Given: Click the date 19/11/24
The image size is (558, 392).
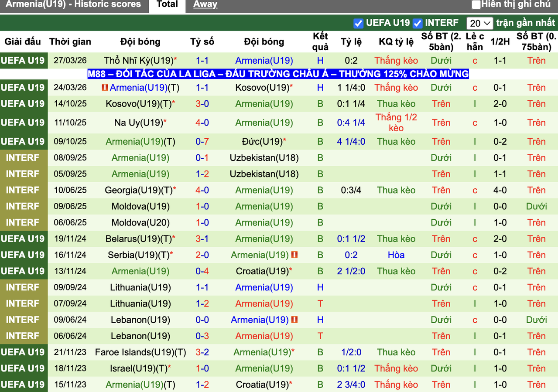Looking at the screenshot, I should click(70, 239).
